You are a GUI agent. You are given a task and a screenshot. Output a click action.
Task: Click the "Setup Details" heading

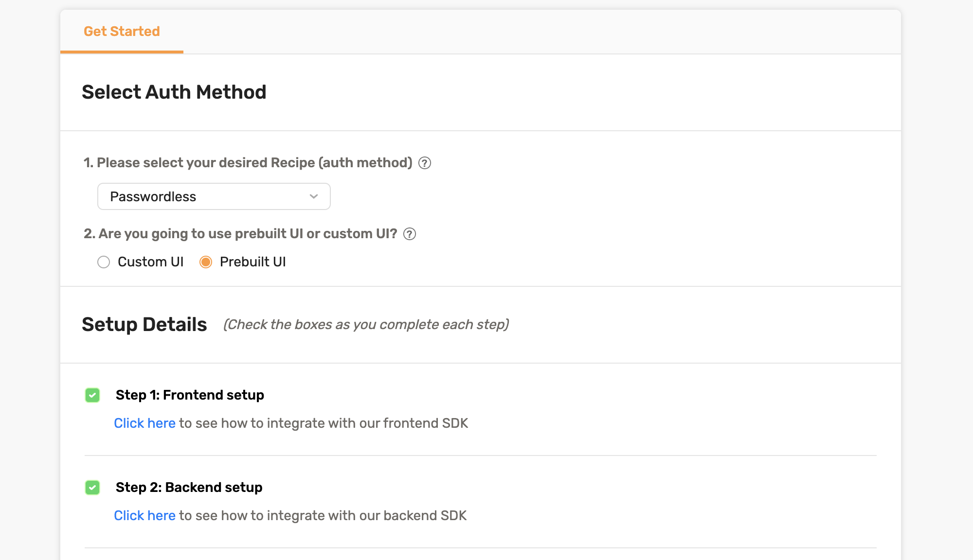[144, 325]
